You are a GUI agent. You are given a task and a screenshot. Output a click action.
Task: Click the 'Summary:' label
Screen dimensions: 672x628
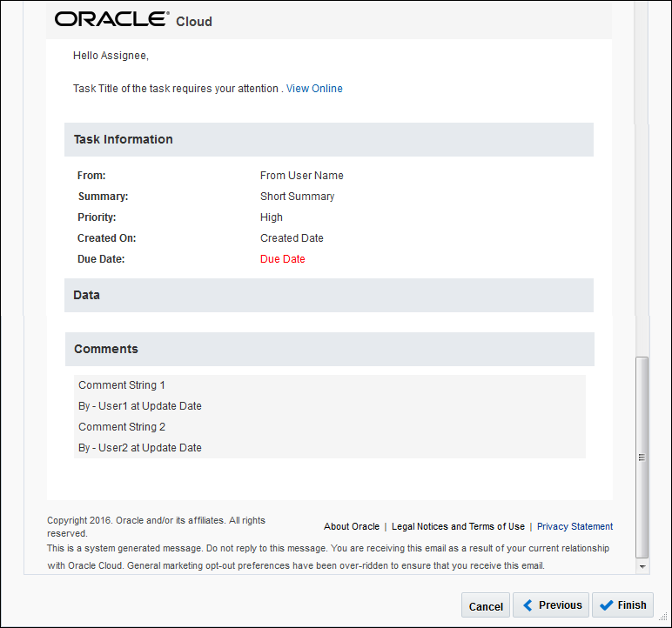[103, 197]
